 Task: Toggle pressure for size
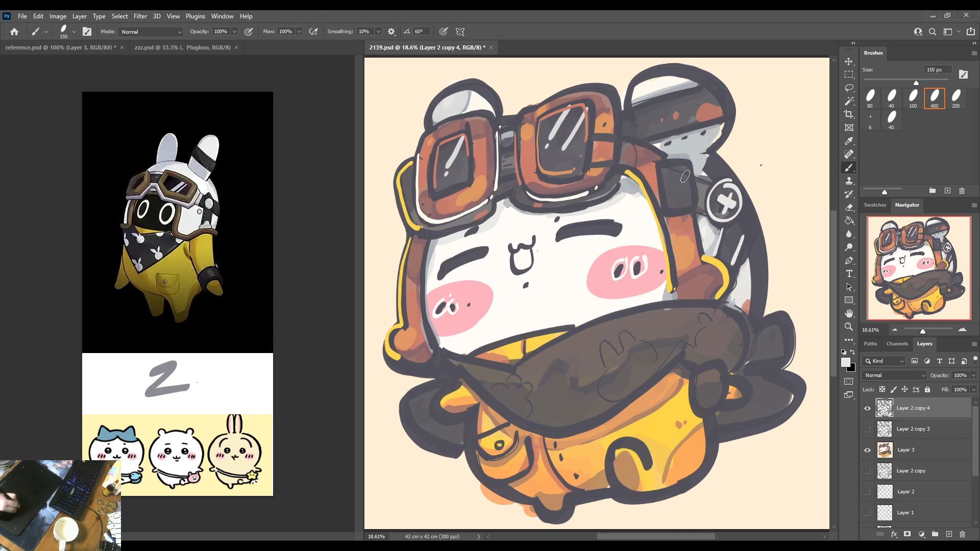[444, 32]
